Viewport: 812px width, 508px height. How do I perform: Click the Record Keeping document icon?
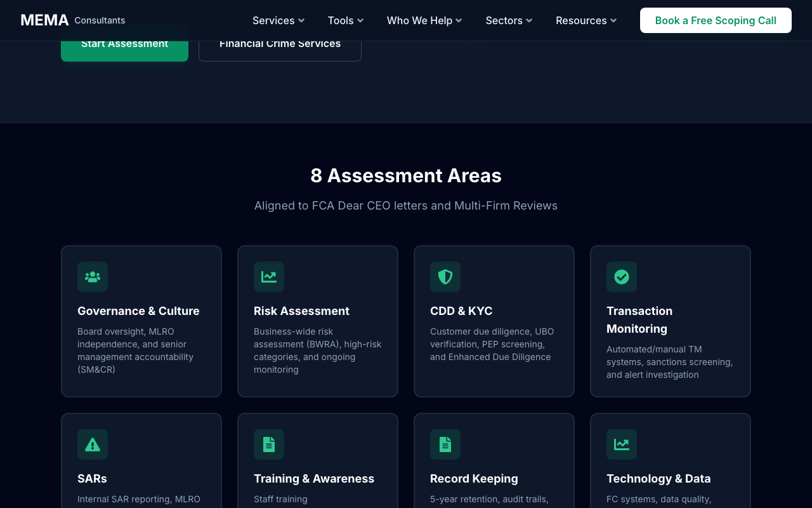(x=445, y=444)
